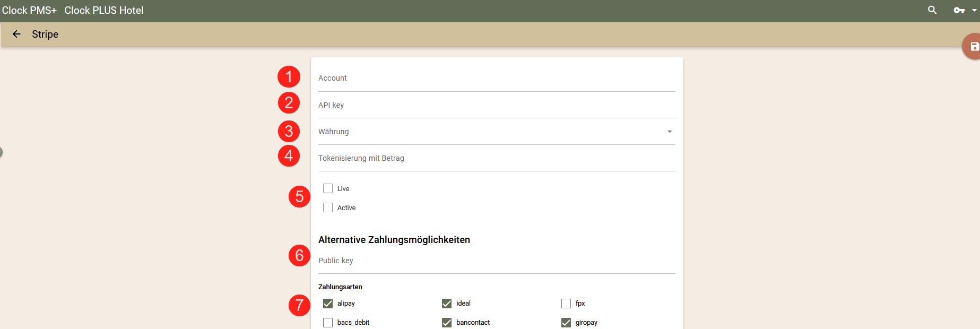Open the Währung dropdown
This screenshot has width=980, height=329.
[497, 132]
